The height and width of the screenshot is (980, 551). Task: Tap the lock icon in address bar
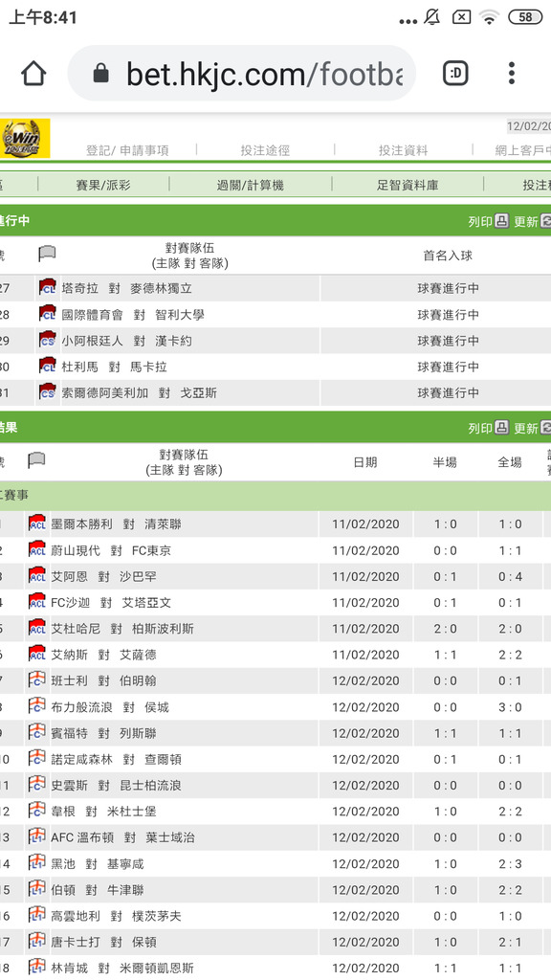pyautogui.click(x=99, y=75)
